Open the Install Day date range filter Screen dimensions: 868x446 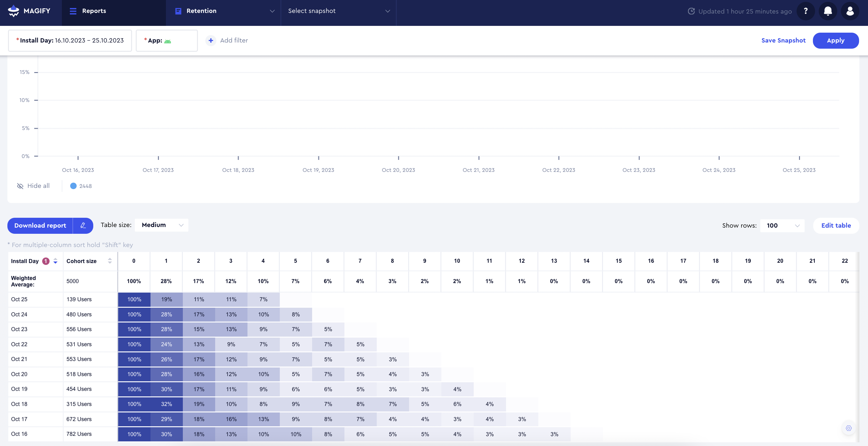[70, 40]
